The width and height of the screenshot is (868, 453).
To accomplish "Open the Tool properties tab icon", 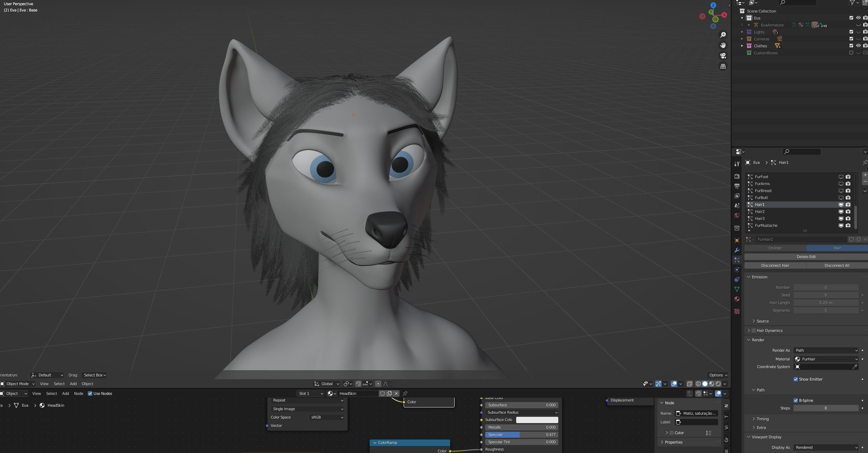I will (737, 164).
